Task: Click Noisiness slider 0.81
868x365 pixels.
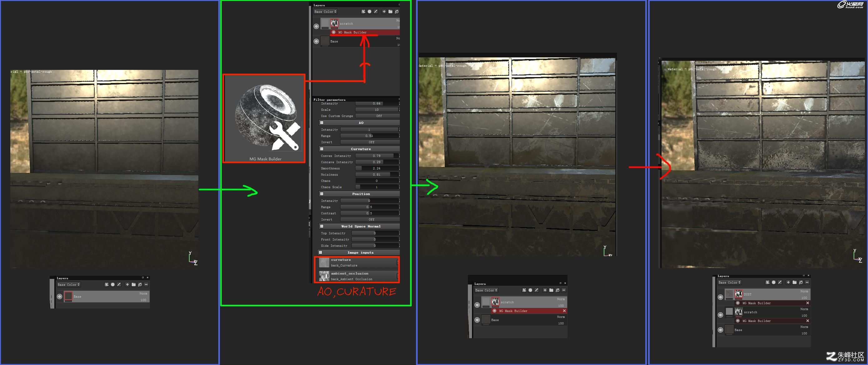Action: coord(377,175)
